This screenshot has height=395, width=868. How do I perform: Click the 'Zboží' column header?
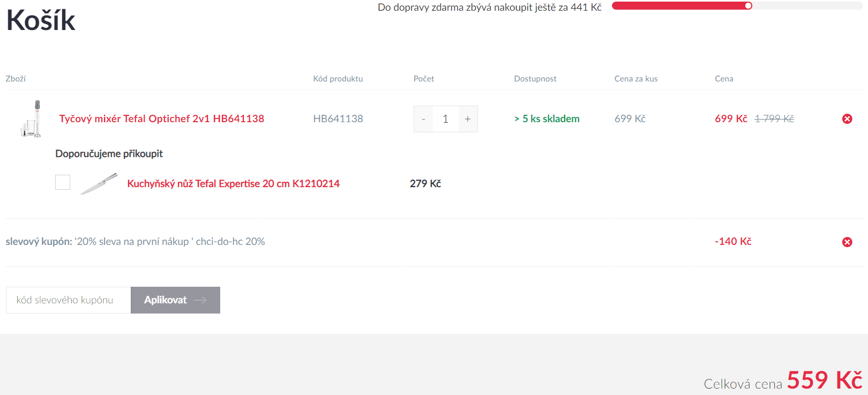coord(16,79)
